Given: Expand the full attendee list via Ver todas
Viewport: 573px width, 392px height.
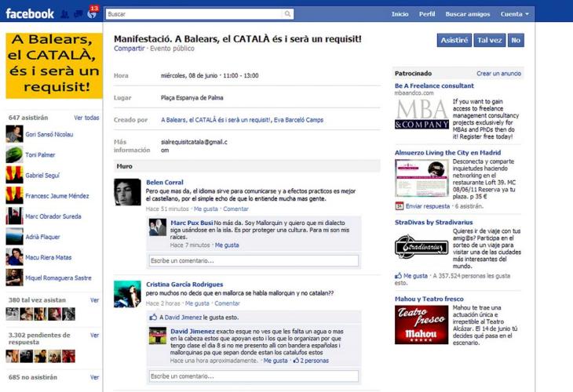Looking at the screenshot, I should (86, 118).
